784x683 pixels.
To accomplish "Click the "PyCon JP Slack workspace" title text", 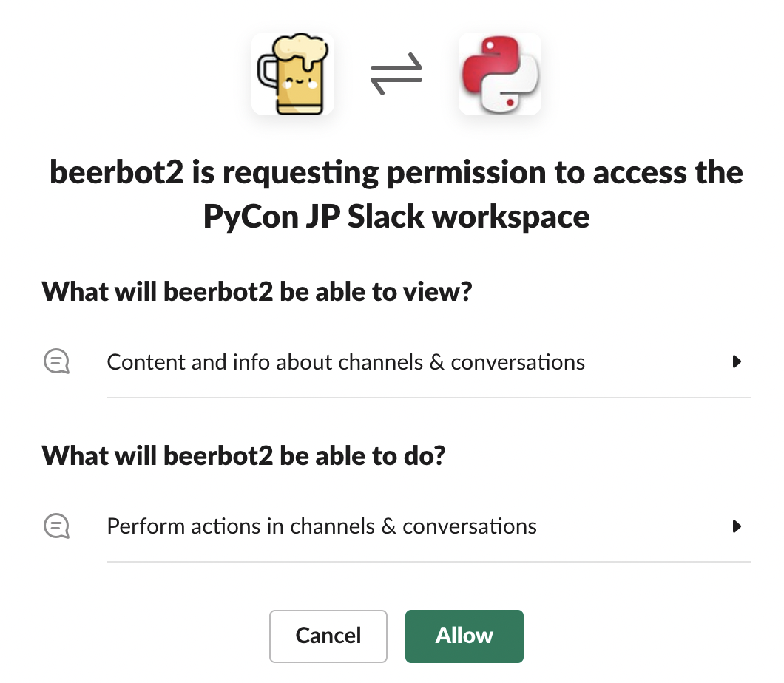I will [x=396, y=217].
